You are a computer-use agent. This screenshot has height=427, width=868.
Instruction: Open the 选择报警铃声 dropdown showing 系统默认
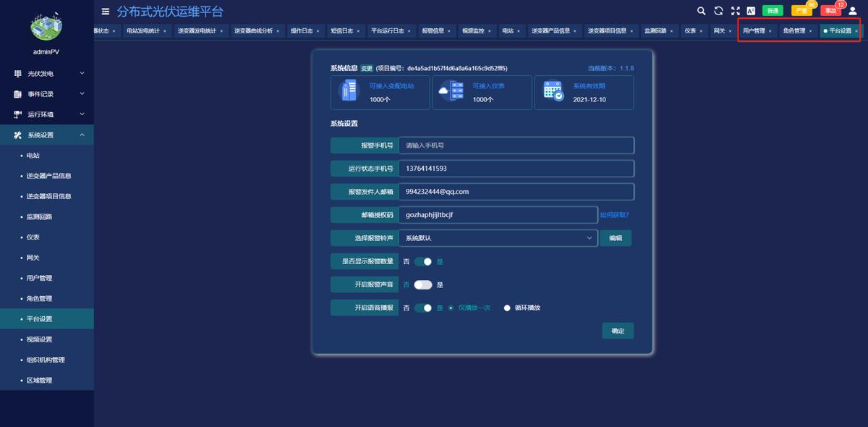pyautogui.click(x=498, y=237)
